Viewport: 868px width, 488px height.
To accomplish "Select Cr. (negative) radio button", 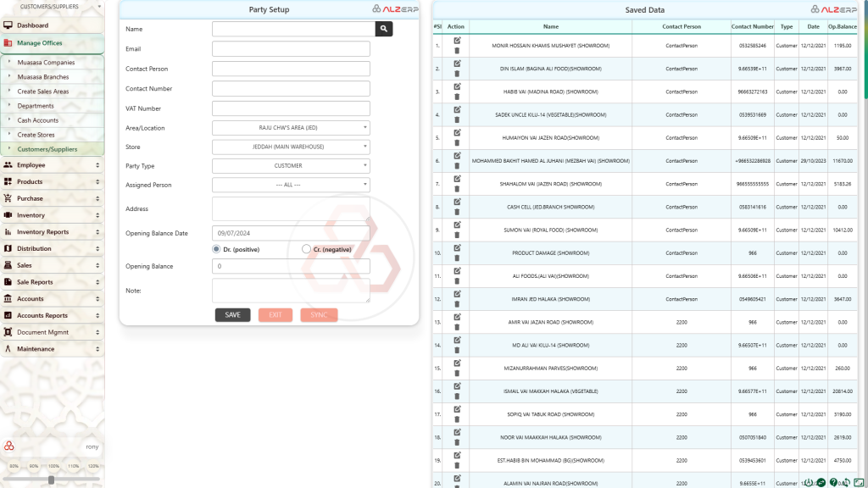I will [x=306, y=249].
